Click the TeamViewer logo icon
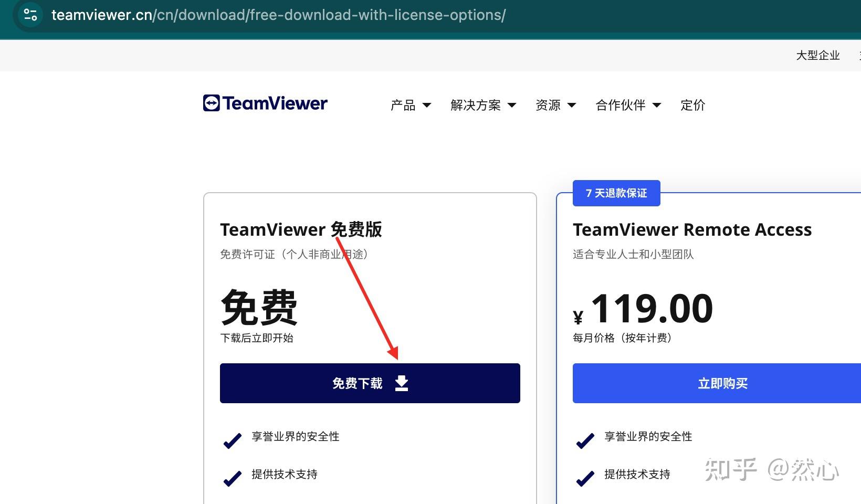Screen dimensions: 861x504 pyautogui.click(x=211, y=103)
